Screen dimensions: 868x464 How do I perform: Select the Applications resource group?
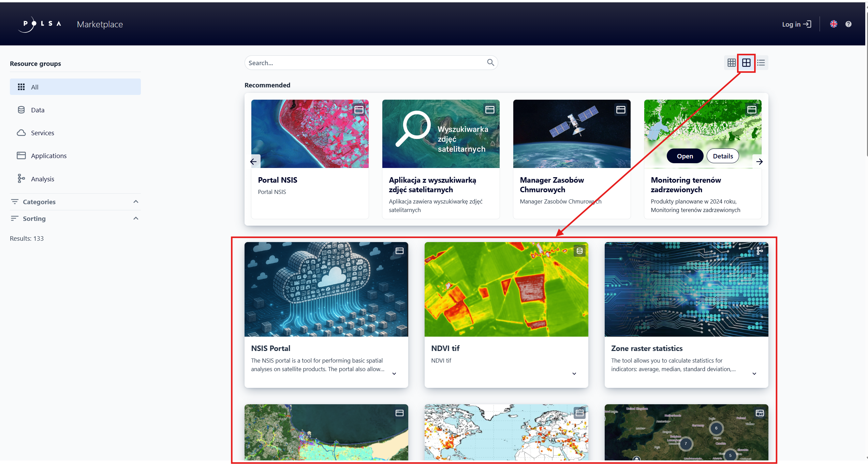tap(48, 156)
